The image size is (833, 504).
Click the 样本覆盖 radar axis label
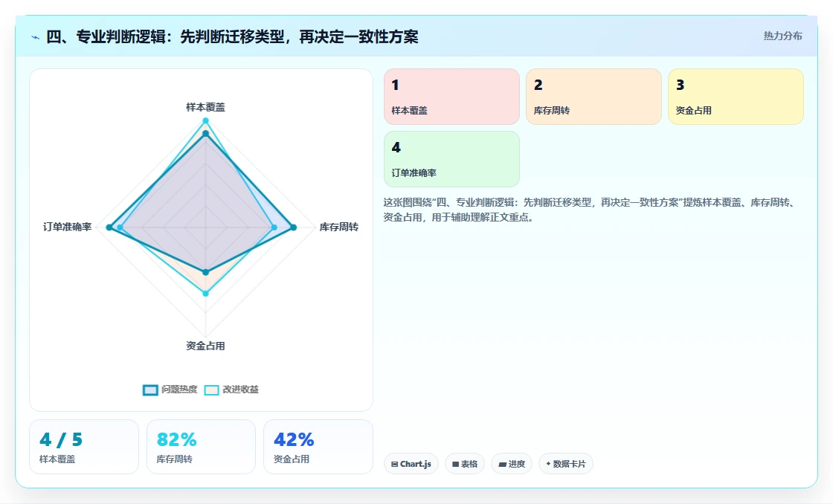[205, 107]
